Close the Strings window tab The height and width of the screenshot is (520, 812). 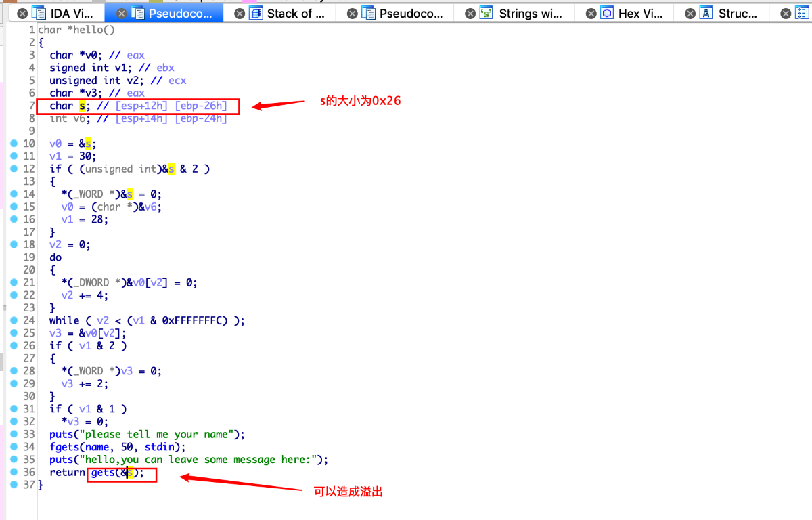tap(470, 13)
